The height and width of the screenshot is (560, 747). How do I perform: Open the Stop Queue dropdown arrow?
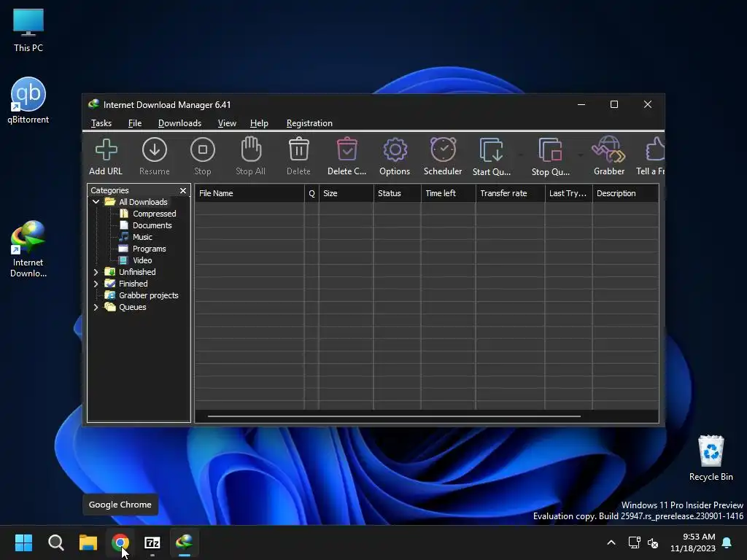coord(580,155)
